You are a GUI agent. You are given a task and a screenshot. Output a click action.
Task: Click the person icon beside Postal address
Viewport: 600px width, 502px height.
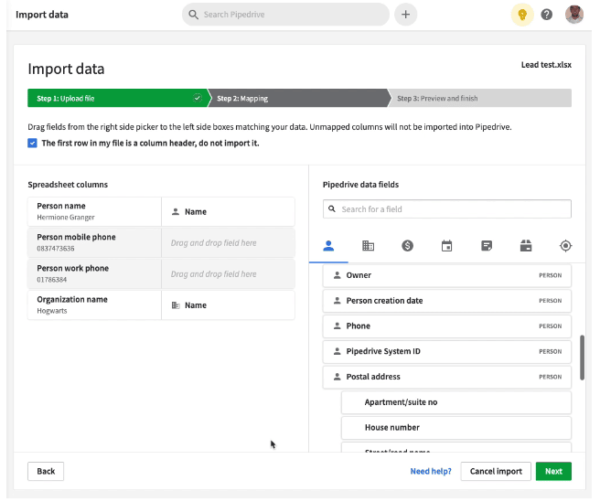(x=337, y=377)
